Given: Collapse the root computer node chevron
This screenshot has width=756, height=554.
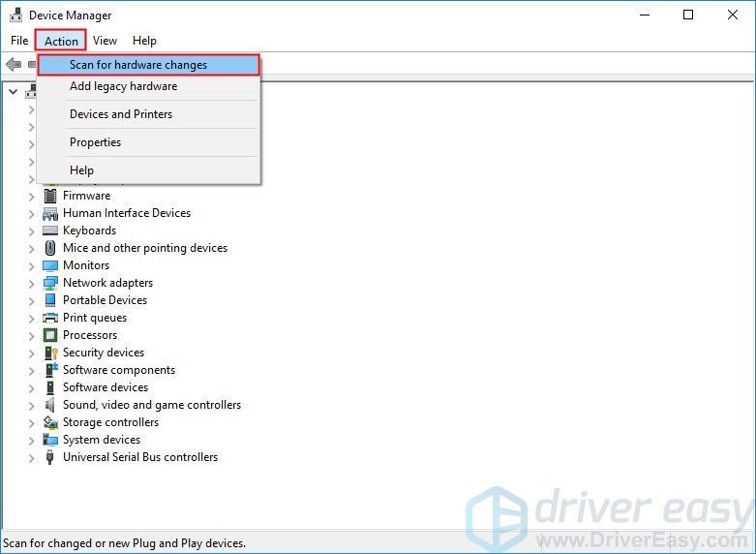Looking at the screenshot, I should 13,91.
